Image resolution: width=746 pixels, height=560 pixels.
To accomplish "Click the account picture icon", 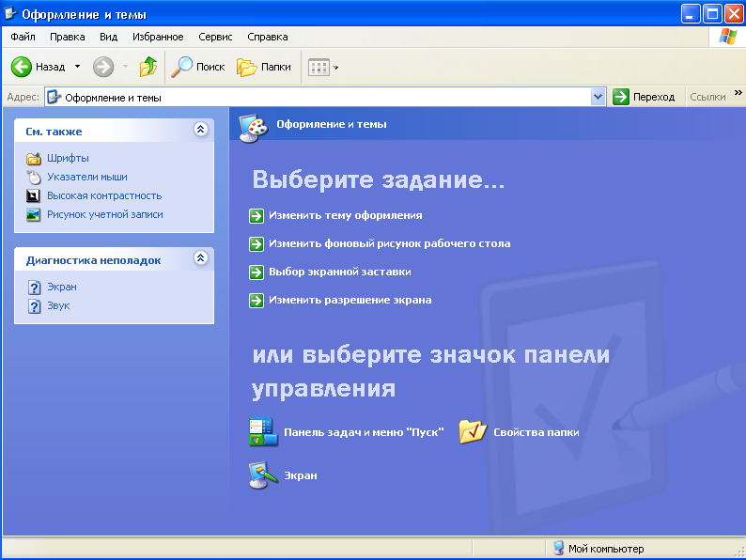I will click(33, 214).
